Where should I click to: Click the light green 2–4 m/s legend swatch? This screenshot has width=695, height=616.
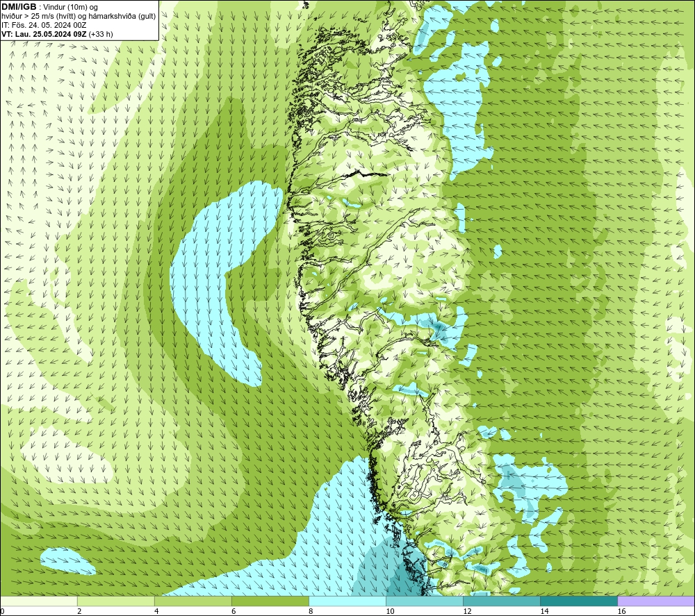(x=115, y=601)
